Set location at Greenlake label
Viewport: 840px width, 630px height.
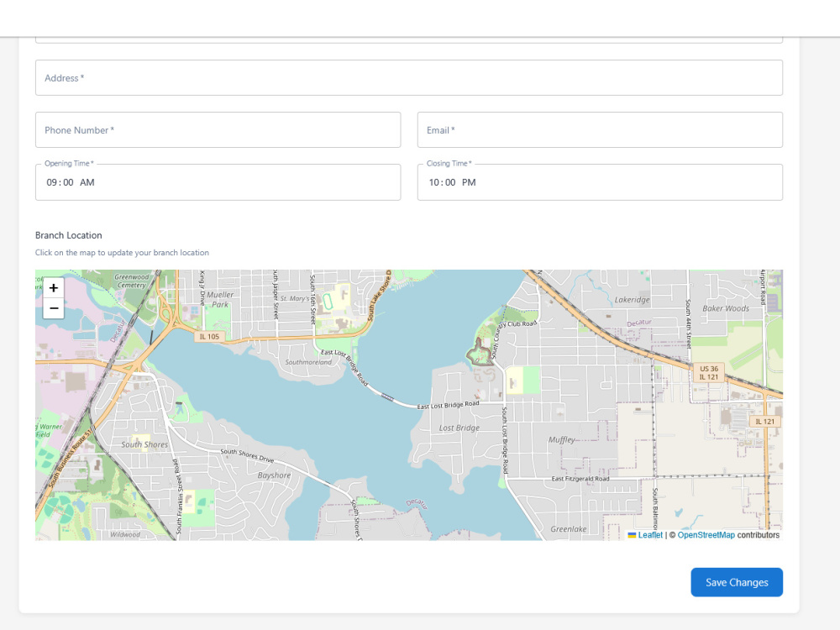569,528
